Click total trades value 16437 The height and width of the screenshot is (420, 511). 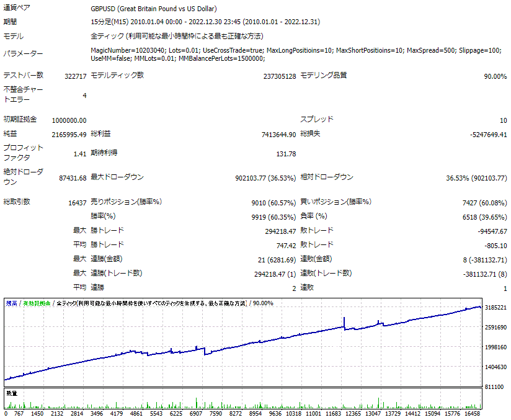78,203
